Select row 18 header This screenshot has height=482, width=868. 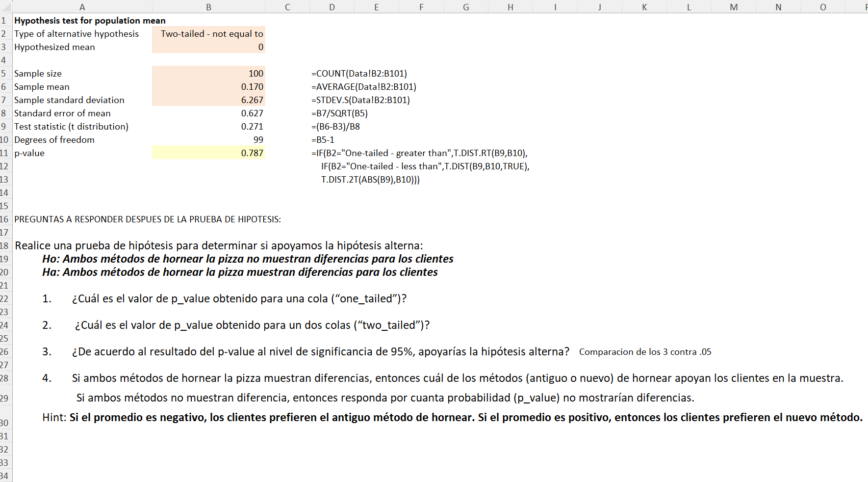tap(6, 245)
